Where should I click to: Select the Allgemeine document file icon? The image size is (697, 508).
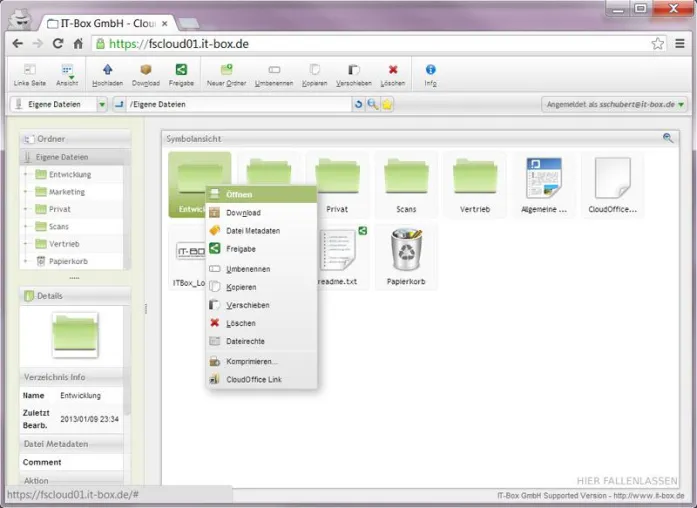[x=544, y=184]
